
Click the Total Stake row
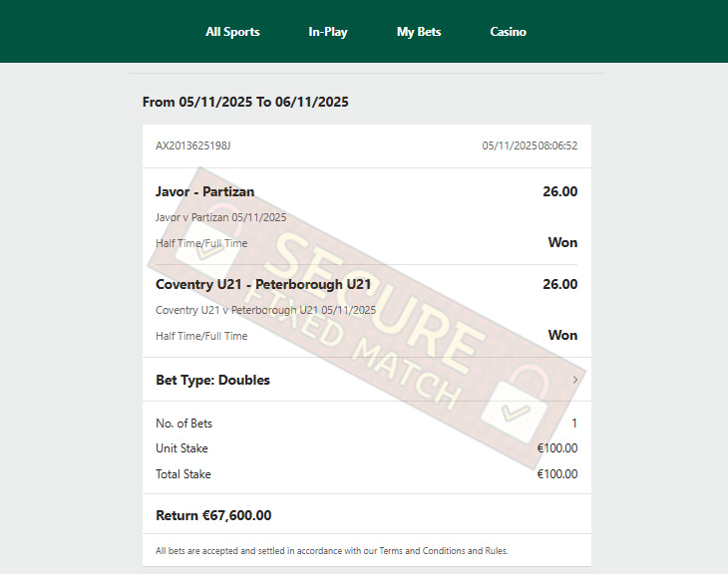coord(367,473)
